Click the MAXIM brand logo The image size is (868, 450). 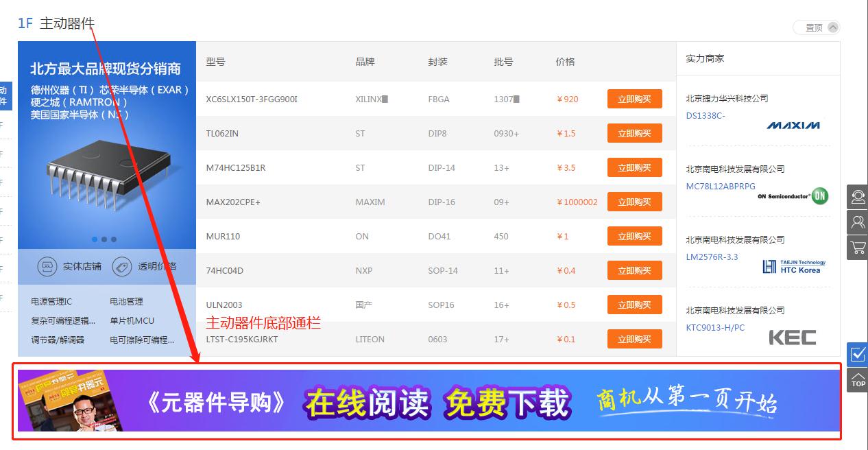[793, 126]
